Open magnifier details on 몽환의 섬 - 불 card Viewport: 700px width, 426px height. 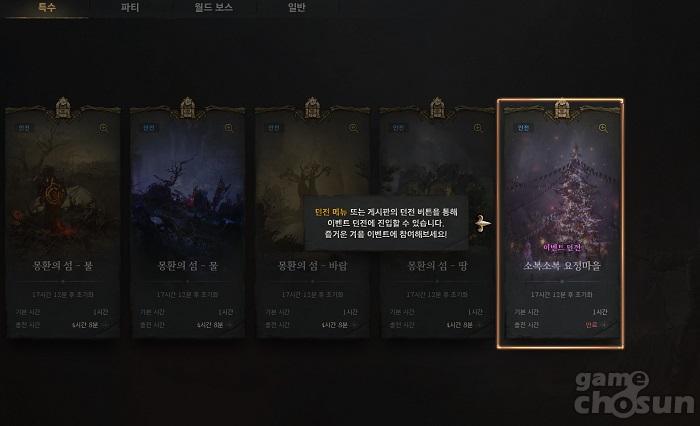[x=104, y=128]
